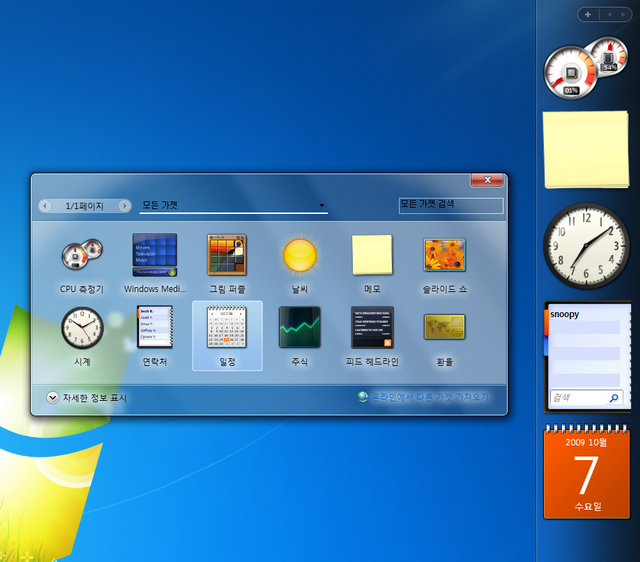Click the CPU meter gadget on sidebar
Screen dimensions: 640x562
point(584,68)
